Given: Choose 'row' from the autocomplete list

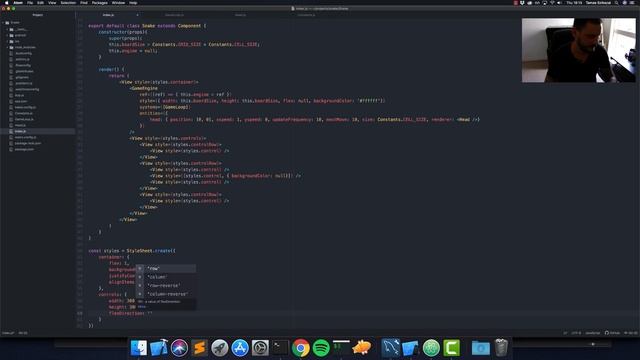Looking at the screenshot, I should click(166, 269).
